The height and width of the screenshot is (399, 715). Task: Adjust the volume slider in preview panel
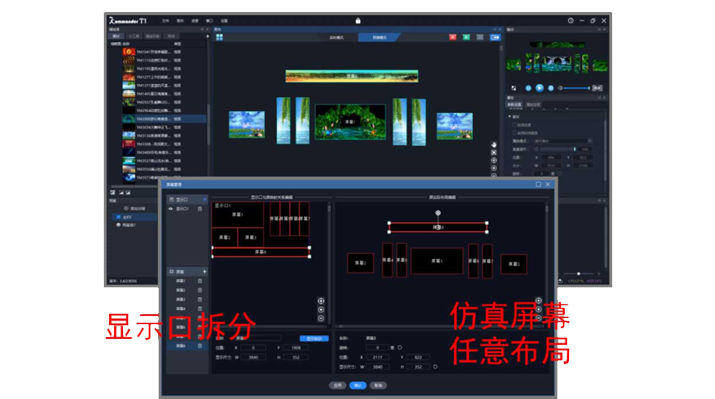575,88
